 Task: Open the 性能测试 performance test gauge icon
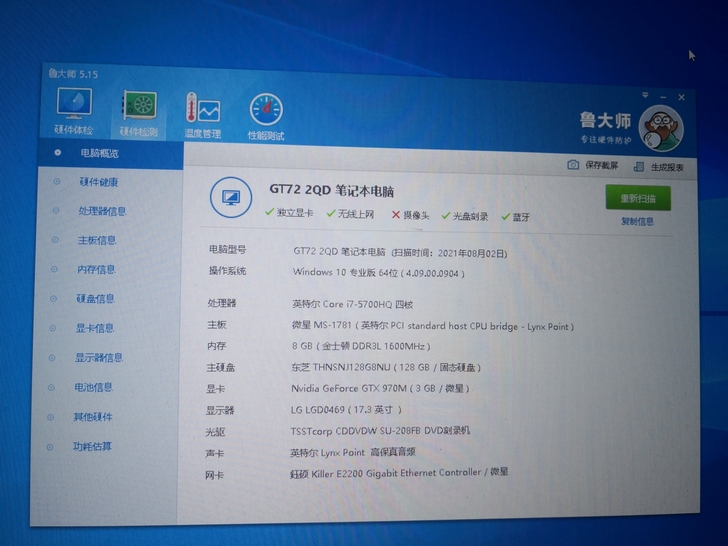tap(266, 117)
